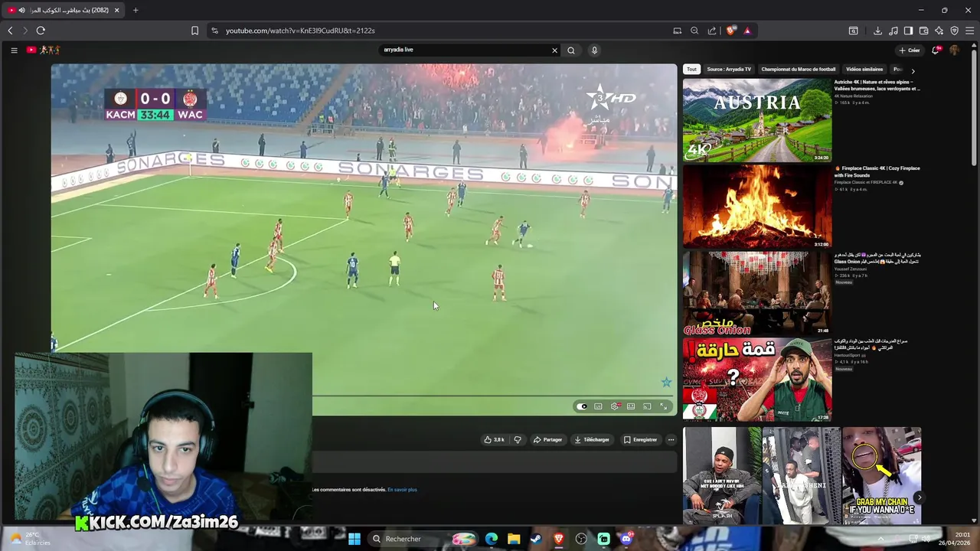Open YouTube guide hamburger menu
The width and height of the screenshot is (980, 551).
(x=14, y=51)
